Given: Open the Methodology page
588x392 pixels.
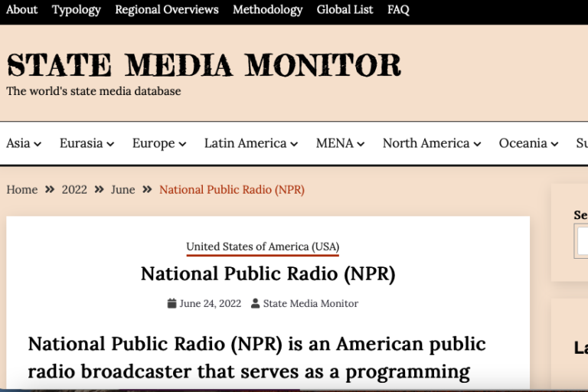Looking at the screenshot, I should [267, 10].
